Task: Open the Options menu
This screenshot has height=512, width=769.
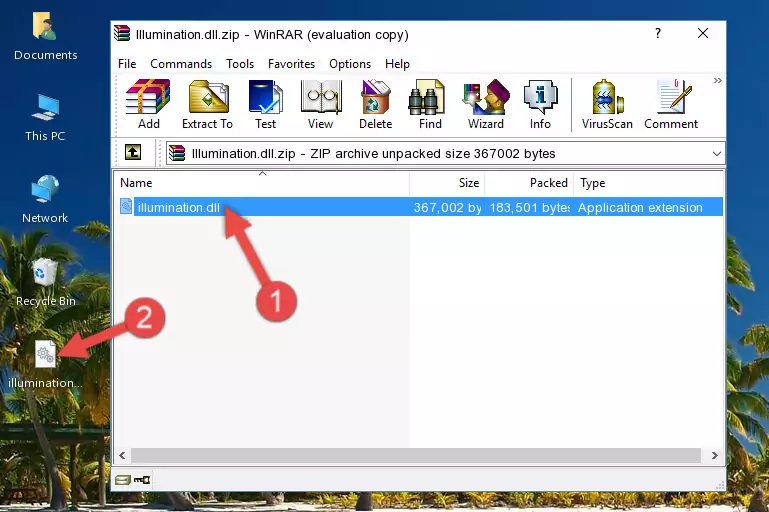Action: (350, 64)
